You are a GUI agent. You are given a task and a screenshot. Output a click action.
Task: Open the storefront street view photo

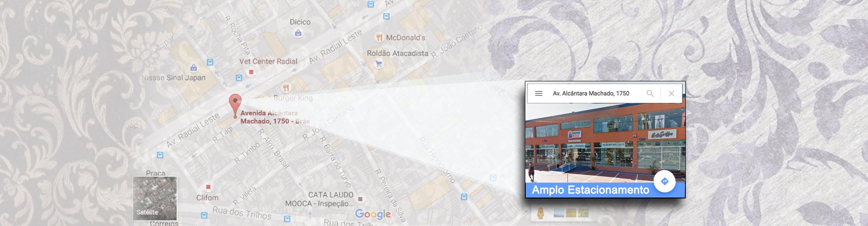pos(605,143)
